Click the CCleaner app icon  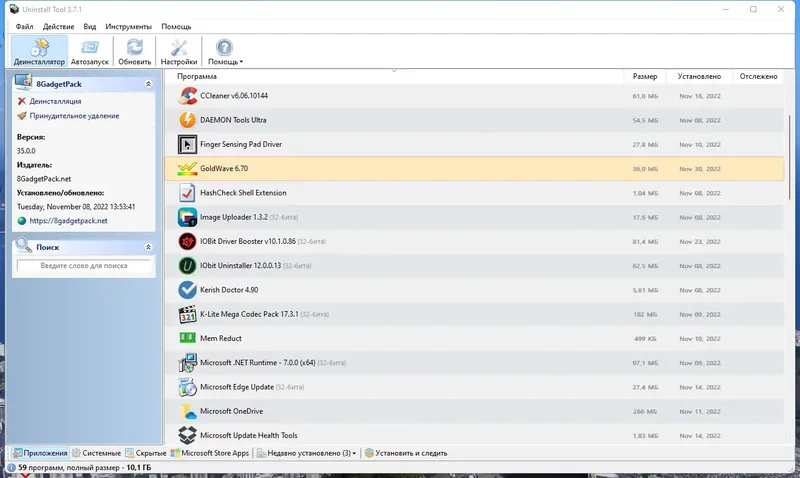point(187,96)
